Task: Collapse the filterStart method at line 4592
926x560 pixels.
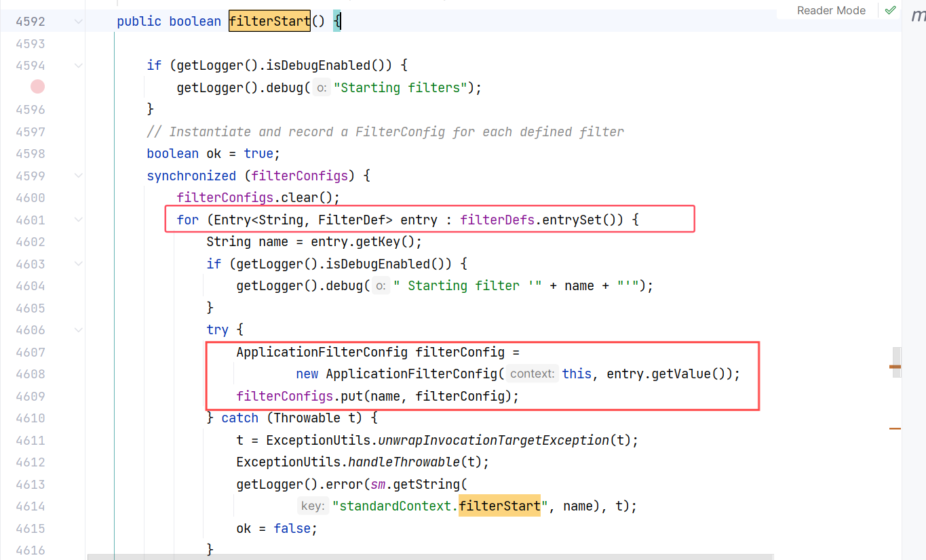Action: pos(79,22)
